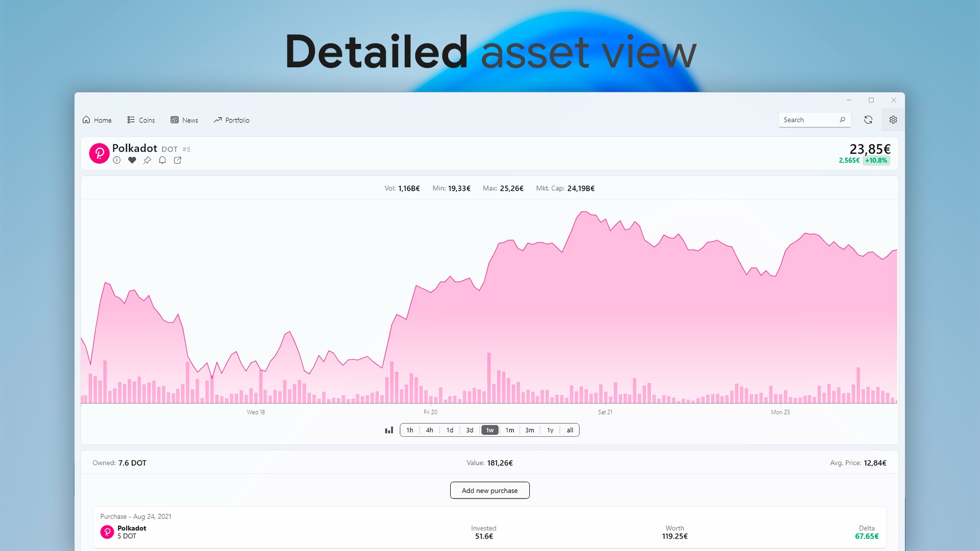The height and width of the screenshot is (551, 980).
Task: Open the Coins tab
Action: click(x=141, y=120)
